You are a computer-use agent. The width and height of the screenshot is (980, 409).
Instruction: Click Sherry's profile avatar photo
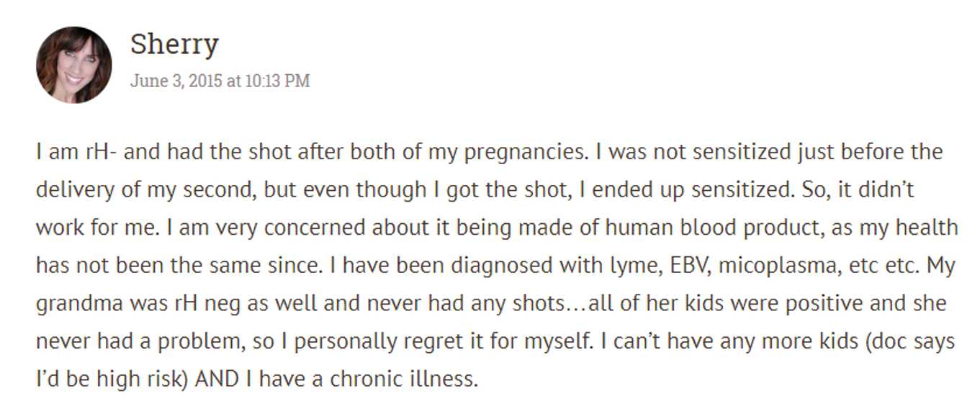(x=73, y=65)
